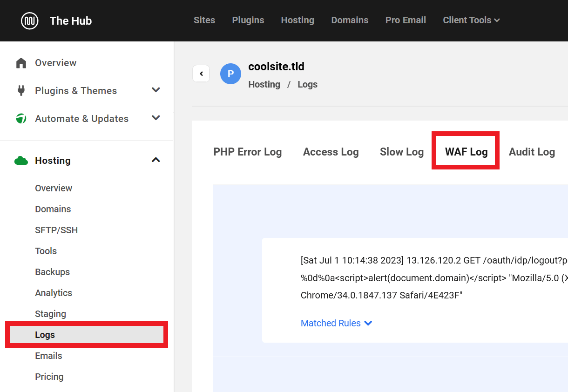Click the Chrome/34.0.1847.137 user agent line
The image size is (568, 392).
pyautogui.click(x=381, y=296)
